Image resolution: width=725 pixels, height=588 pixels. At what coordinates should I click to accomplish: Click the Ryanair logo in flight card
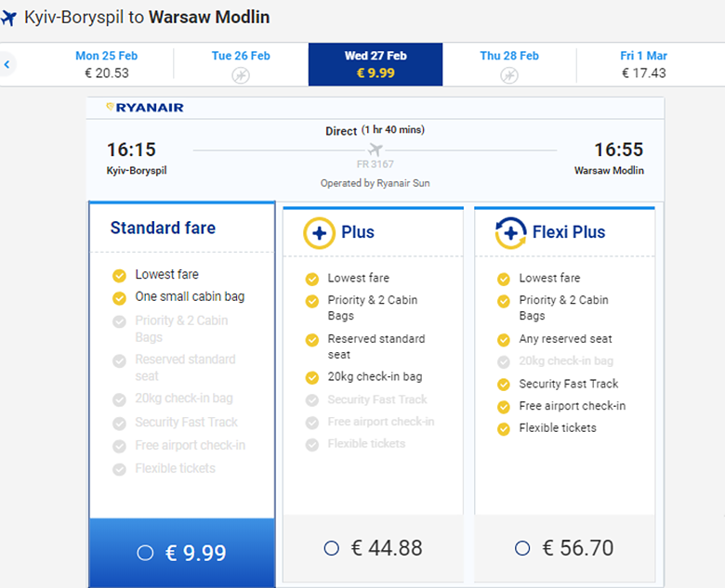(145, 108)
